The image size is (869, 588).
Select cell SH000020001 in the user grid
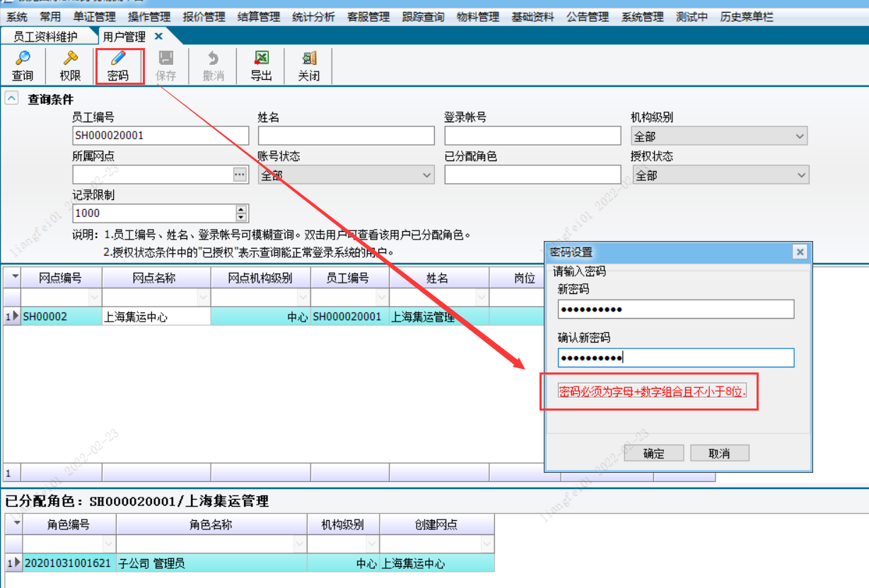point(349,317)
